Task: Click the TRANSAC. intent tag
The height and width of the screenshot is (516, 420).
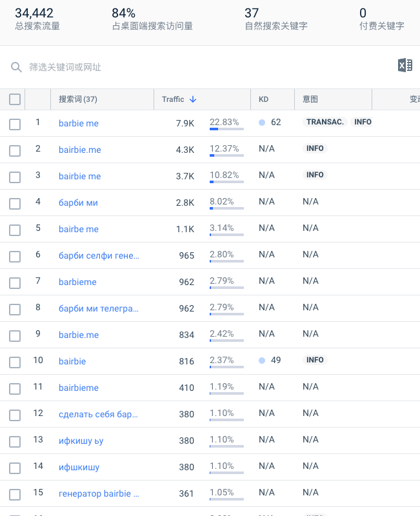Action: pos(325,122)
